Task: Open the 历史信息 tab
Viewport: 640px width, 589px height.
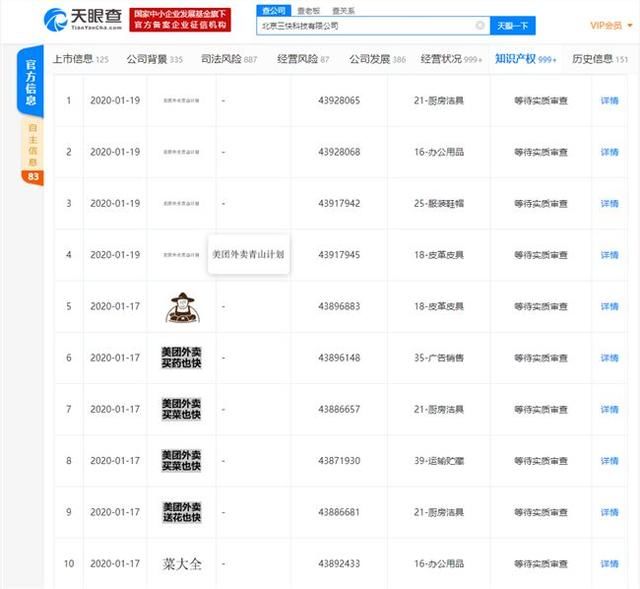Action: click(600, 60)
